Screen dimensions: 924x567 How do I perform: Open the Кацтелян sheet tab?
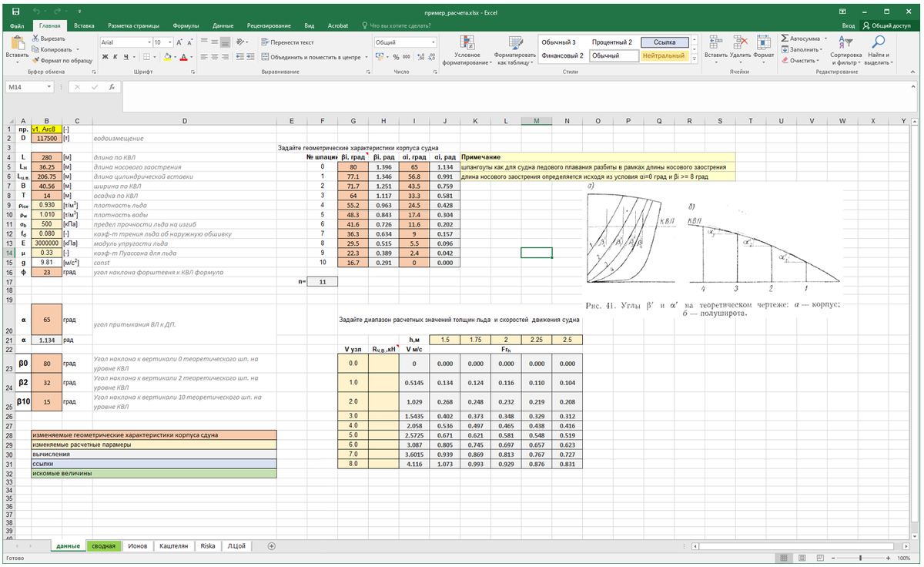[x=173, y=545]
